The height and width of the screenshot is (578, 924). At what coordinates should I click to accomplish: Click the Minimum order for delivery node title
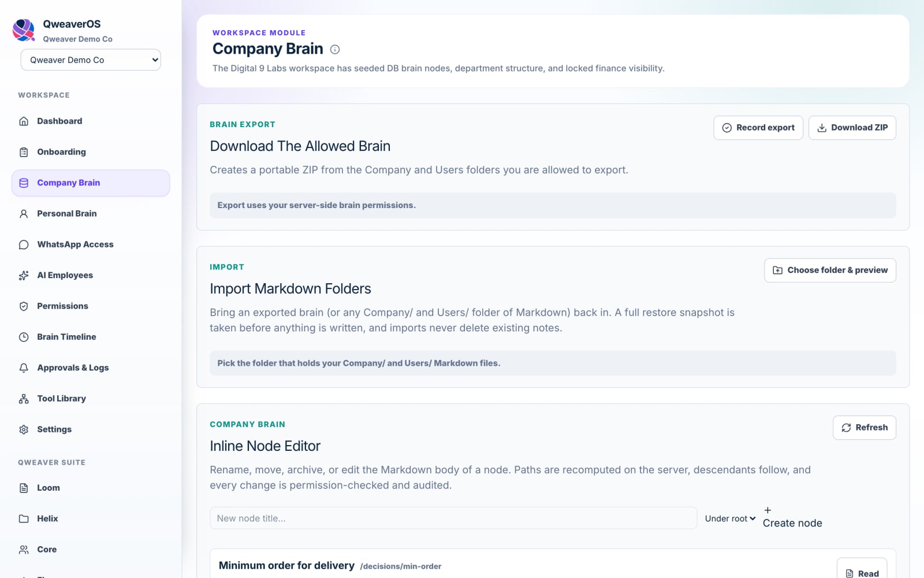pos(286,566)
